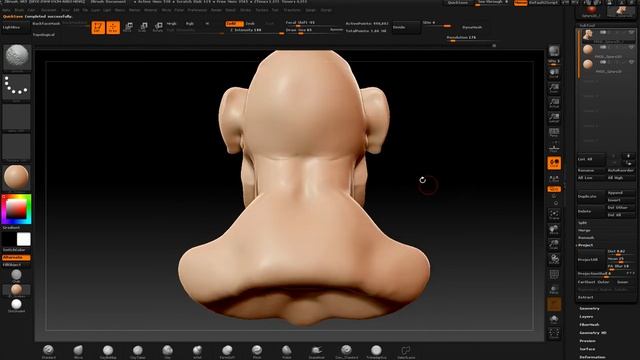Click the QuickSave button
Image resolution: width=640 pixels, height=360 pixels.
pos(458,2)
